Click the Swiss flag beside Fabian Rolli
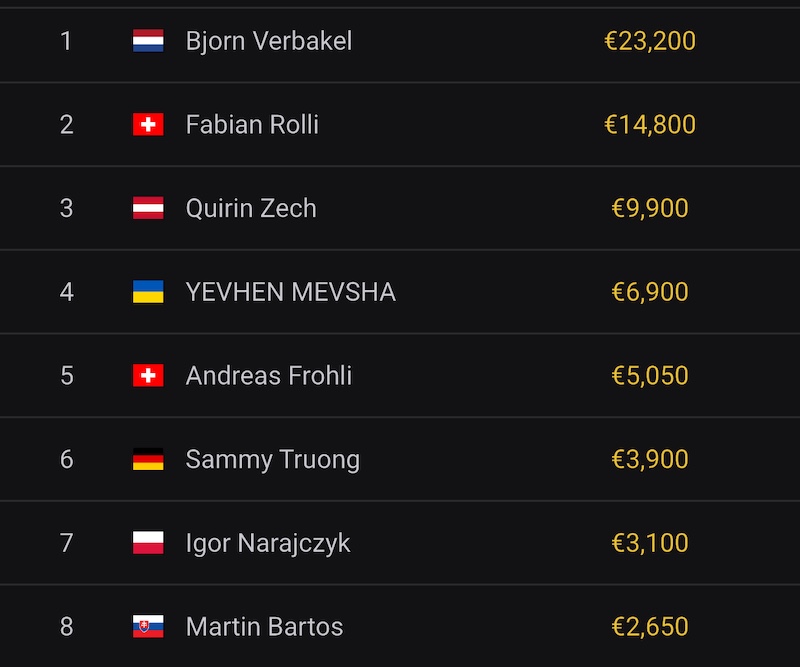800x667 pixels. pos(148,125)
